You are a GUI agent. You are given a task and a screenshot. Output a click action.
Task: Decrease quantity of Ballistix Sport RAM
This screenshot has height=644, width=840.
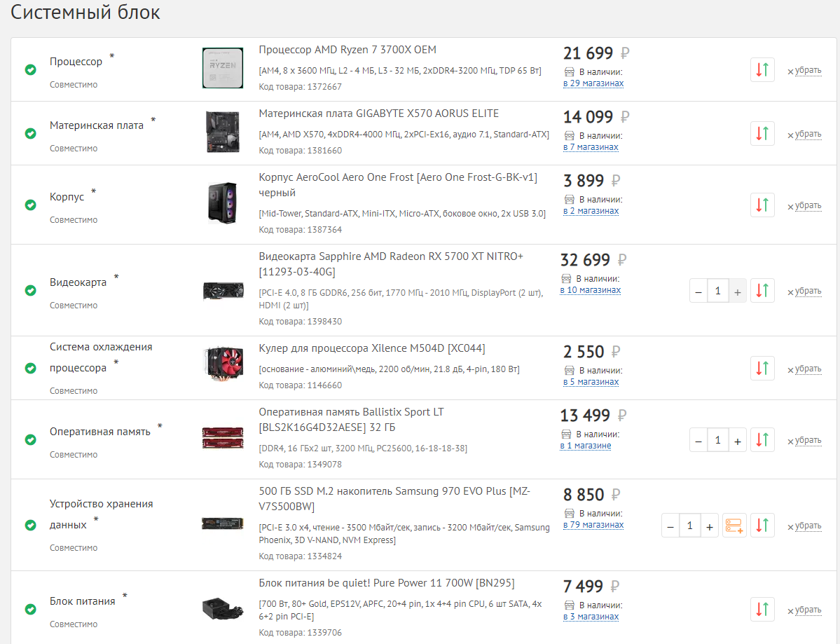click(x=698, y=440)
